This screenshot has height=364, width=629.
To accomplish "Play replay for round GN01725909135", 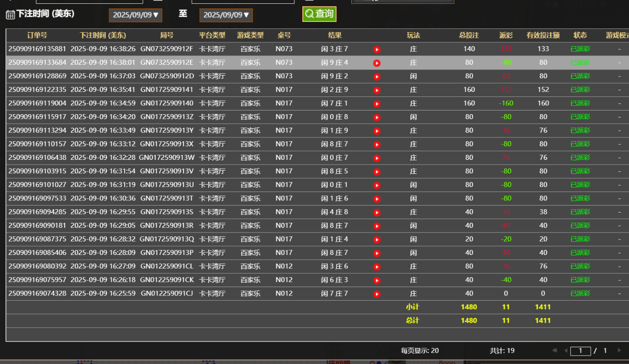I will [x=377, y=213].
